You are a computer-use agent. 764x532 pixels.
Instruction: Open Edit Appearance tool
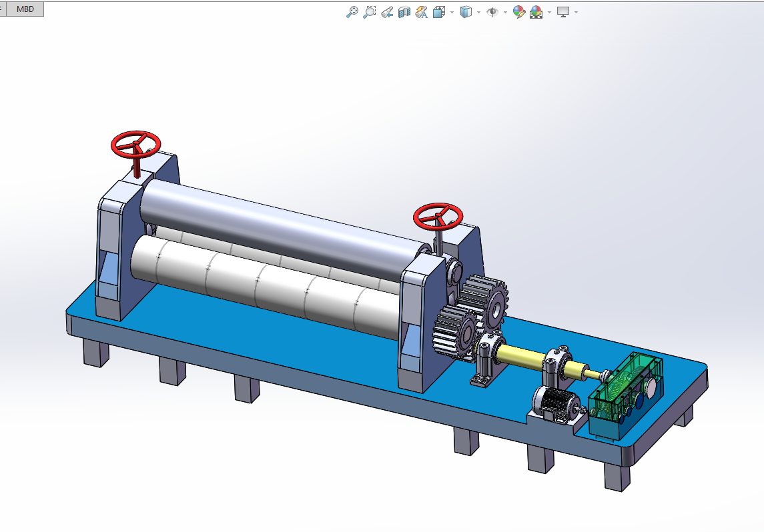coord(519,12)
